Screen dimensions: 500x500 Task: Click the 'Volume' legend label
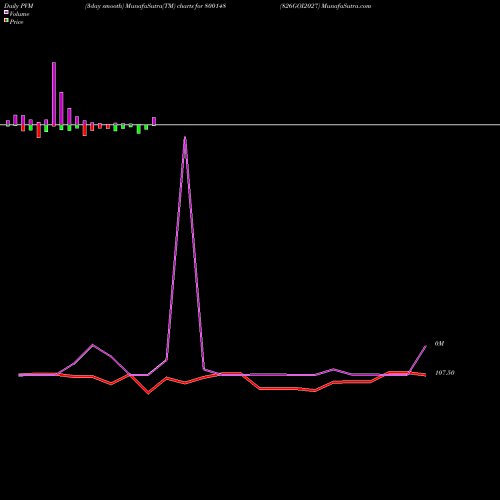pyautogui.click(x=19, y=14)
